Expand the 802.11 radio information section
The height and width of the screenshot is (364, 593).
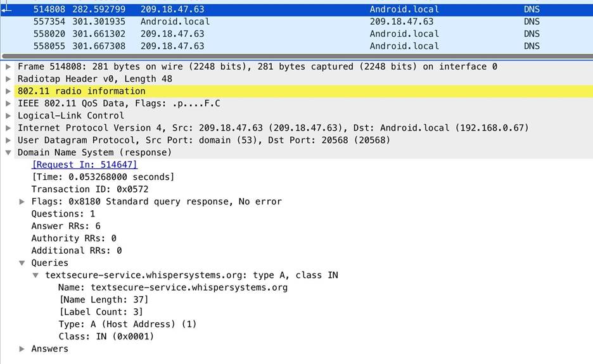click(8, 91)
